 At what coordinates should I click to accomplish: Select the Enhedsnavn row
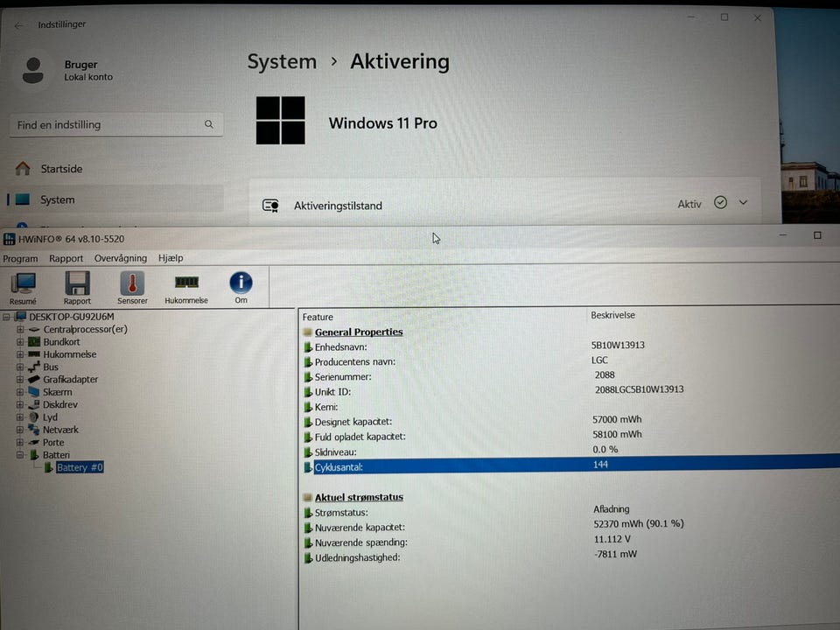(x=570, y=346)
